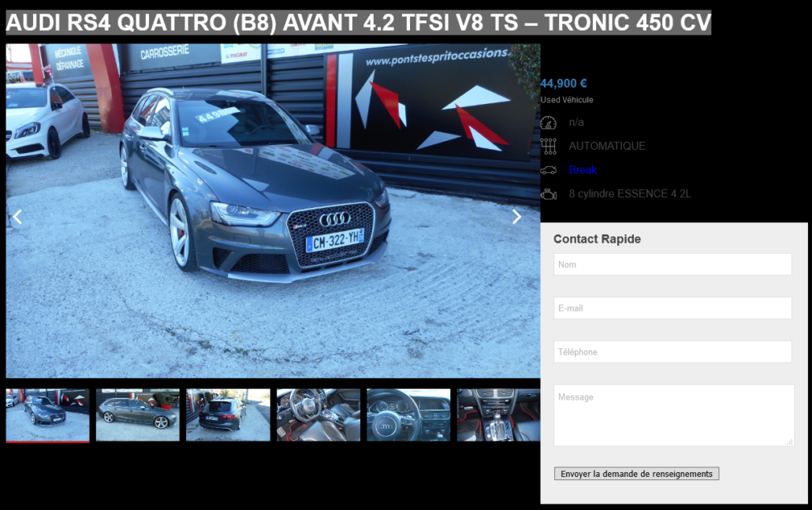
Task: Show the previous photo with left arrow
Action: click(x=17, y=217)
